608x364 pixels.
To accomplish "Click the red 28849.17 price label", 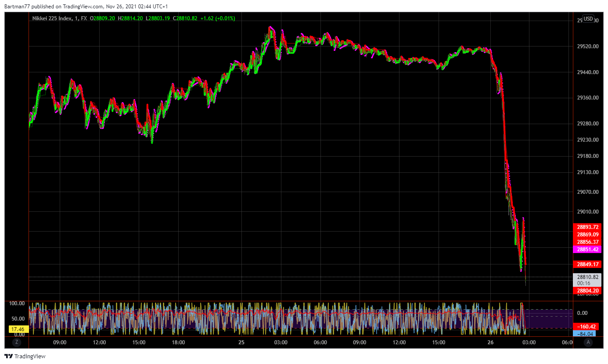I will click(x=587, y=264).
